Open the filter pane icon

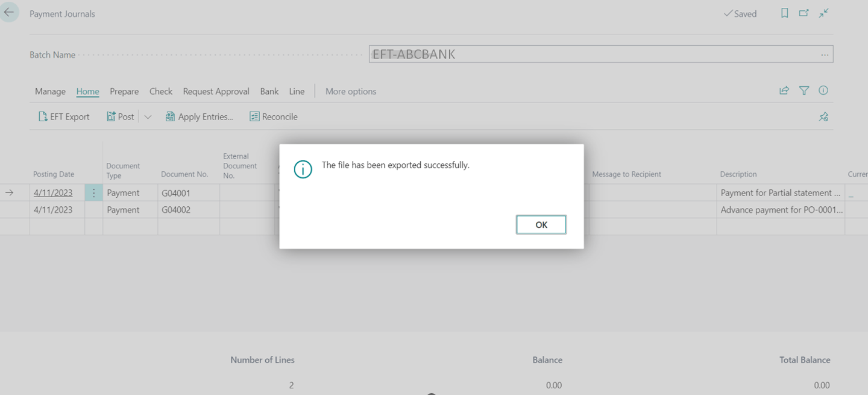(x=804, y=90)
